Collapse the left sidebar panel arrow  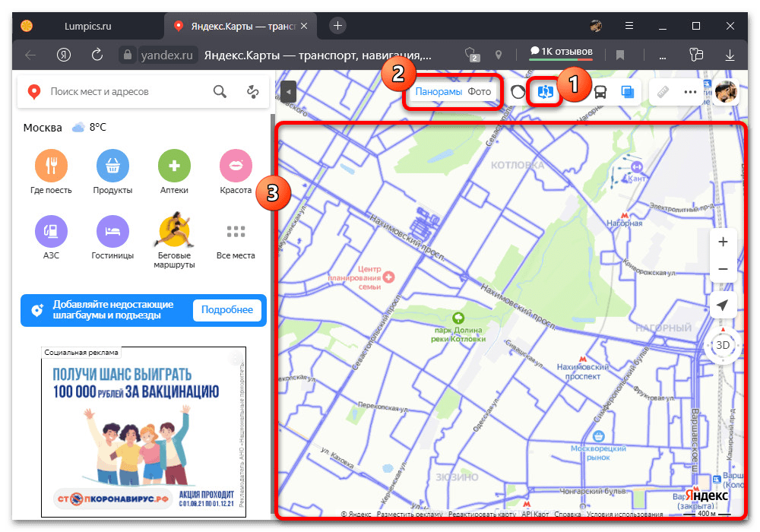(x=287, y=92)
